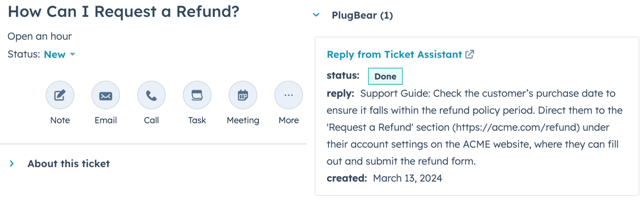Create a task with the Task icon
This screenshot has width=644, height=203.
click(x=197, y=95)
